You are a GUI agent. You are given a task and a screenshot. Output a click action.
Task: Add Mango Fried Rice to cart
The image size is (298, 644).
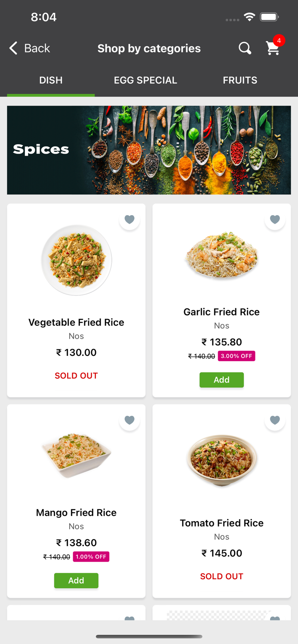pos(76,580)
